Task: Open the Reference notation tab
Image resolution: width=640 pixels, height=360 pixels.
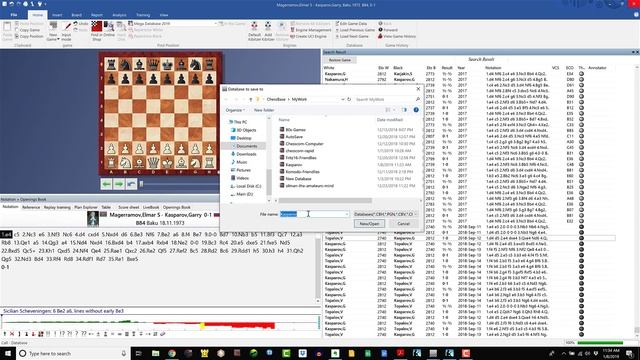Action: tap(31, 207)
